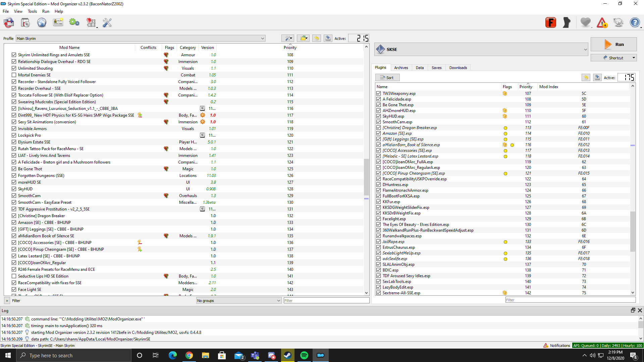Open the Nexus globe toolbar icon
The height and width of the screenshot is (362, 644).
42,23
